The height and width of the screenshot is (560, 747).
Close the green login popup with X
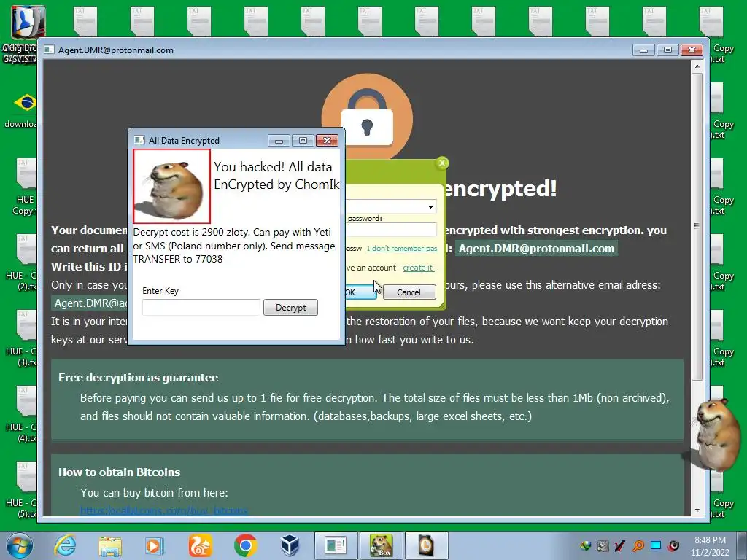pyautogui.click(x=442, y=163)
